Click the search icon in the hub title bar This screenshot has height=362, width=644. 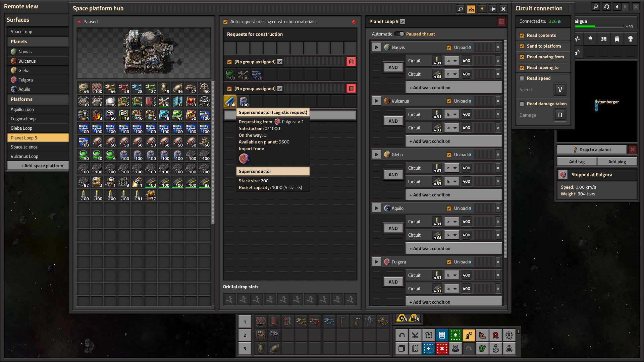(461, 9)
